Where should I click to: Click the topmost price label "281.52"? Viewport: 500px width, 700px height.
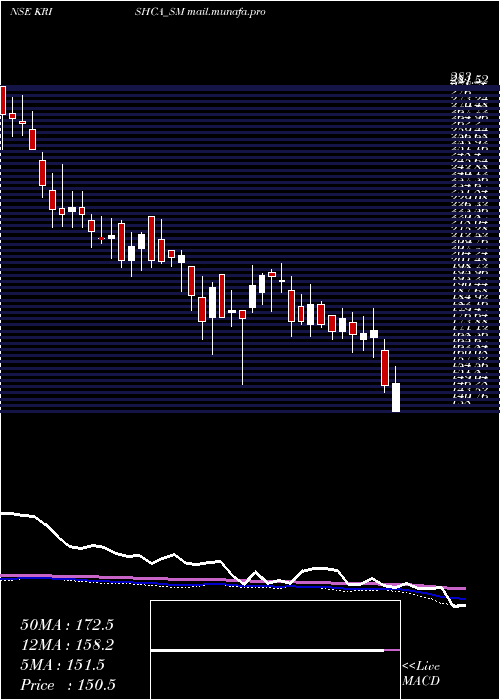(x=469, y=79)
